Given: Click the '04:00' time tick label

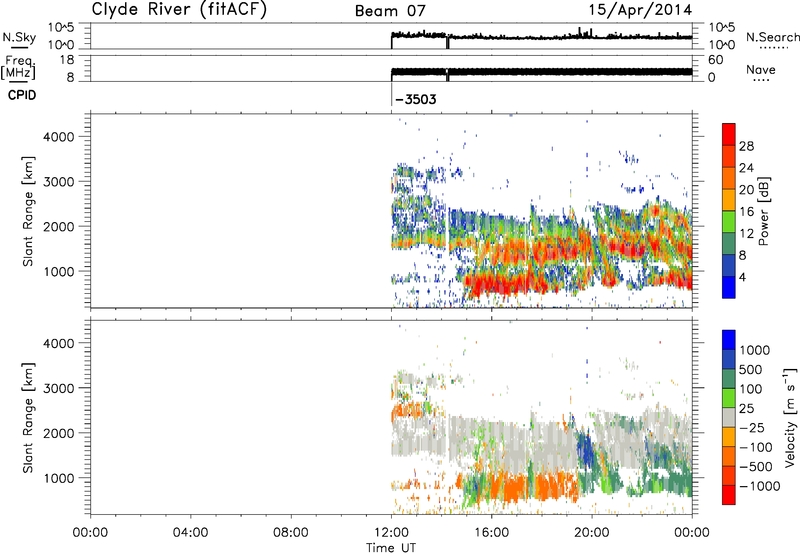Looking at the screenshot, I should (x=190, y=533).
